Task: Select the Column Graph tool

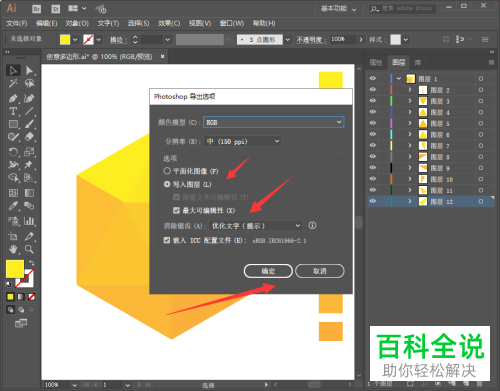Action: pyautogui.click(x=29, y=221)
